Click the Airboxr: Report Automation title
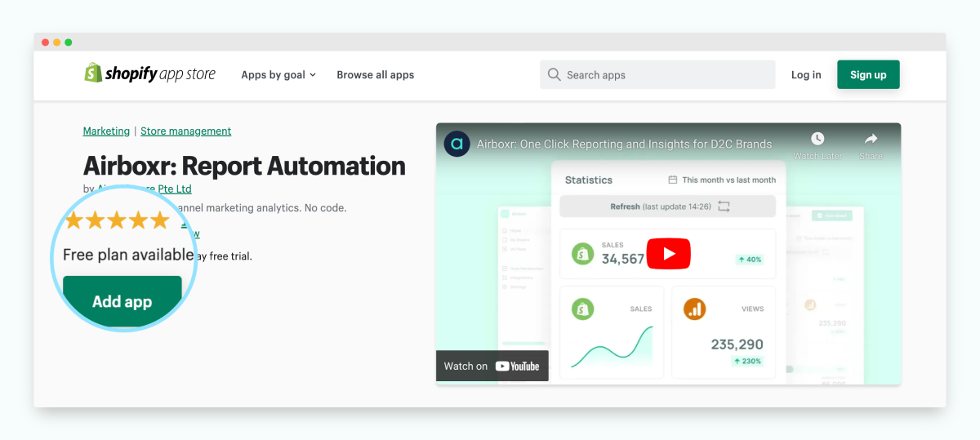Image resolution: width=980 pixels, height=440 pixels. point(244,166)
